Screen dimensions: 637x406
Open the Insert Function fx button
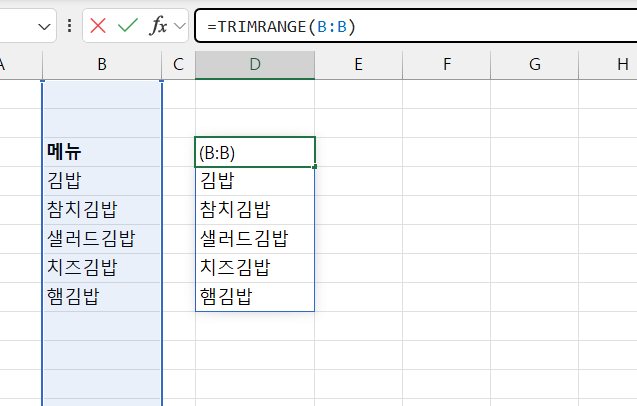[x=158, y=26]
